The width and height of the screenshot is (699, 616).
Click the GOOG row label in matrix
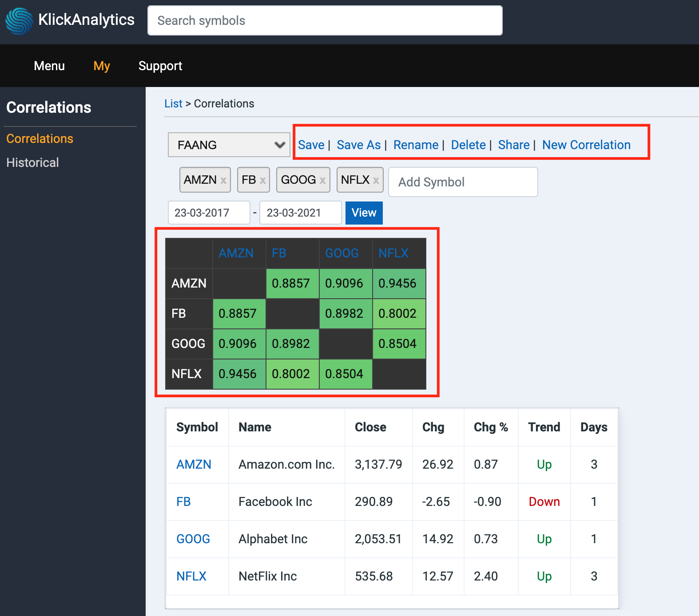(188, 344)
